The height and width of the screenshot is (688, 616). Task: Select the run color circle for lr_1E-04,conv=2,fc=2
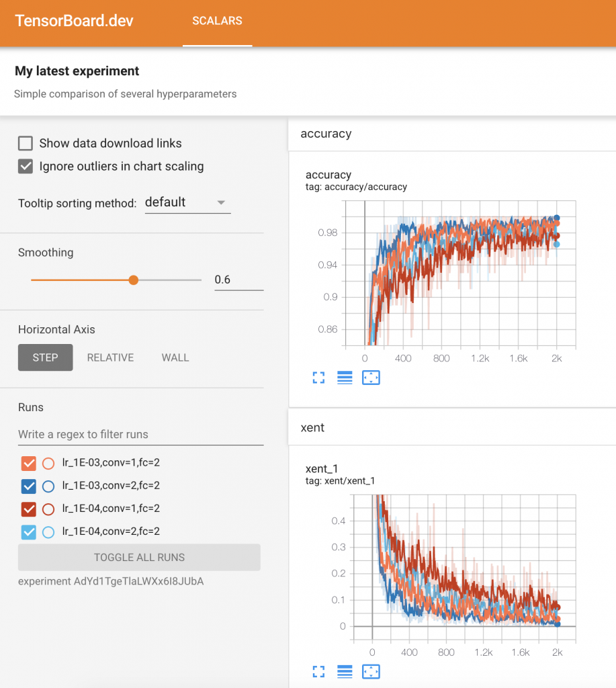click(47, 532)
